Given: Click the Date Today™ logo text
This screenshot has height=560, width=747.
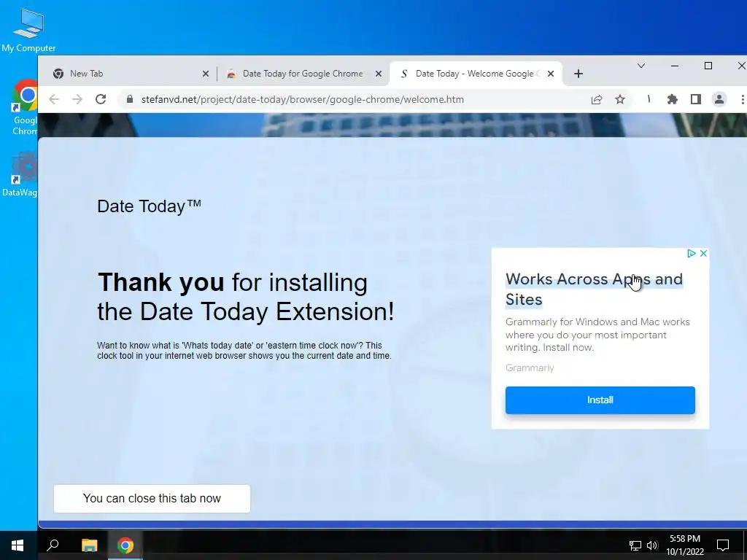Looking at the screenshot, I should click(149, 206).
